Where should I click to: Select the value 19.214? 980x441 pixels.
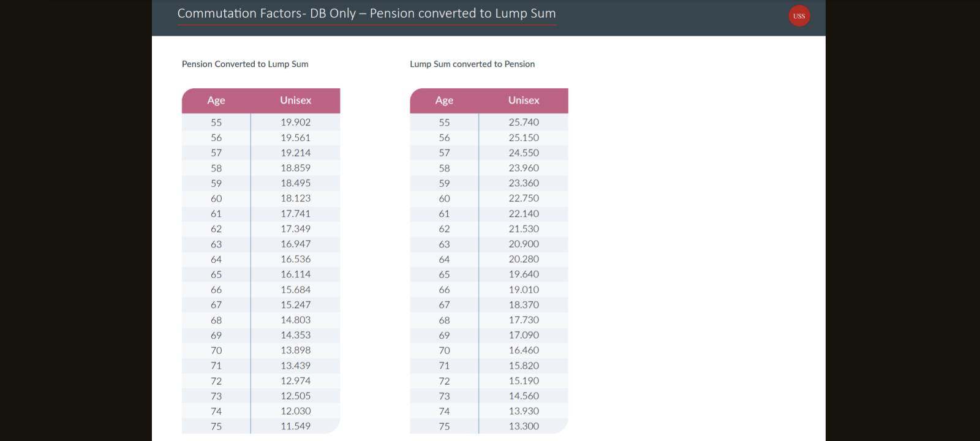(x=296, y=153)
